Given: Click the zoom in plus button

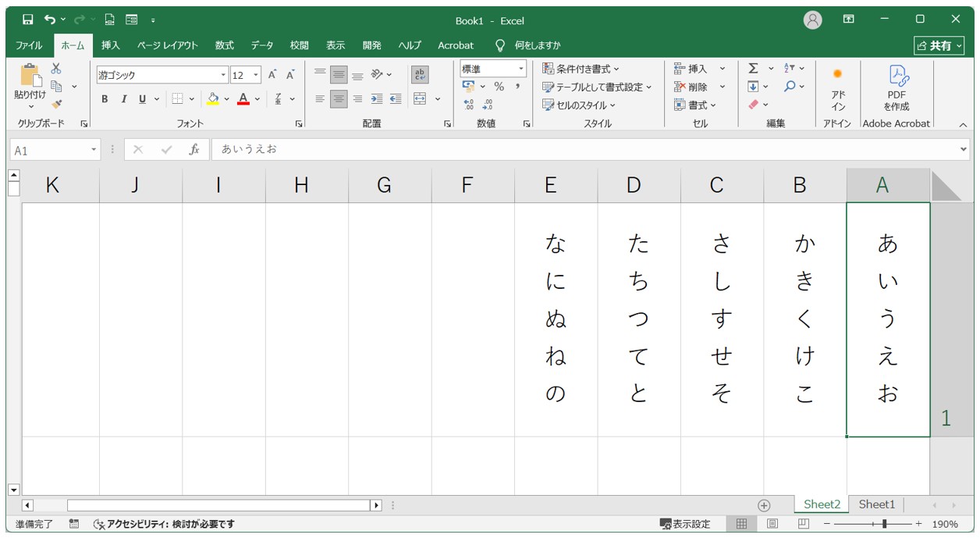Looking at the screenshot, I should pos(918,524).
